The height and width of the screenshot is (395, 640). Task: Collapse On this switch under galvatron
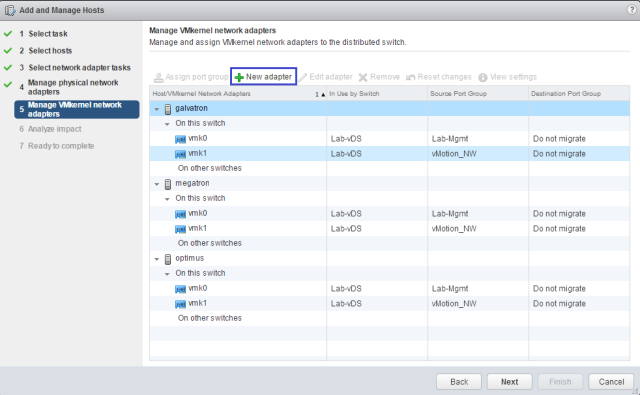point(167,124)
